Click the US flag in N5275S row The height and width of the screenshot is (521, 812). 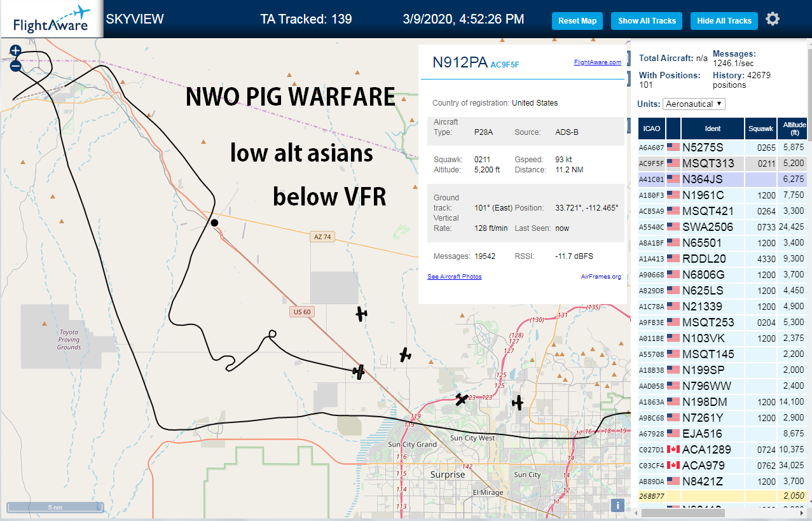673,147
